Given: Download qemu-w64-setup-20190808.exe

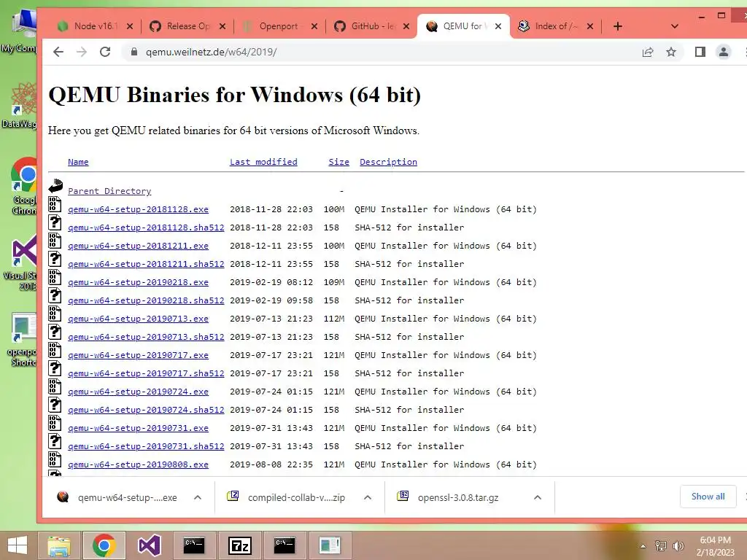Looking at the screenshot, I should [138, 464].
